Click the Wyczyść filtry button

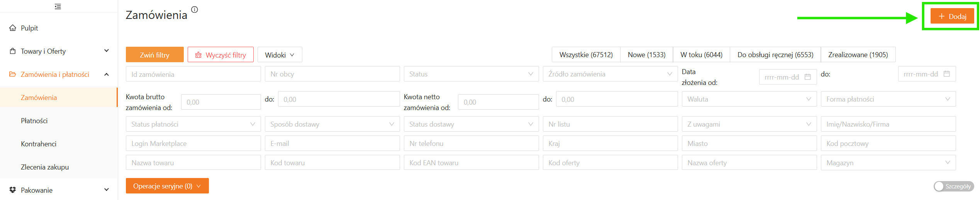(x=220, y=55)
